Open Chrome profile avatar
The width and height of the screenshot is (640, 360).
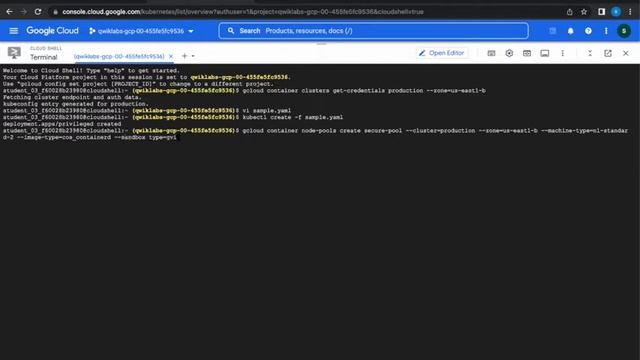(x=616, y=12)
